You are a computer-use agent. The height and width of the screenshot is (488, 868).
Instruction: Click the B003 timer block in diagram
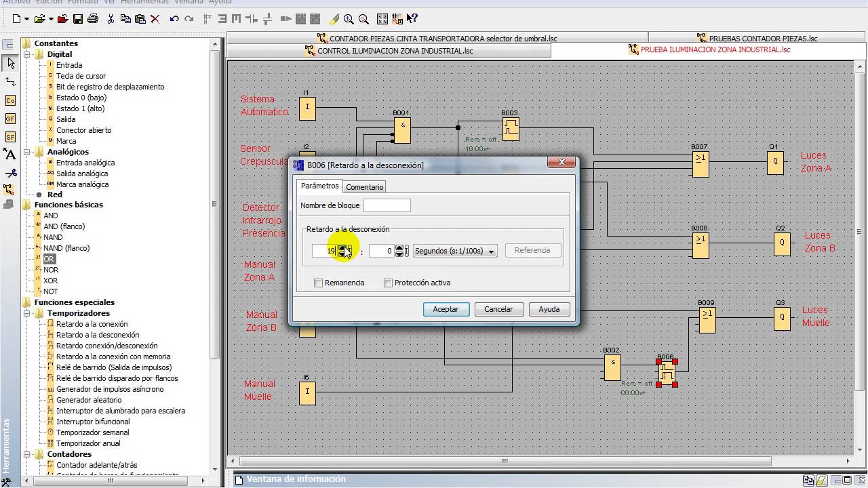click(x=511, y=129)
